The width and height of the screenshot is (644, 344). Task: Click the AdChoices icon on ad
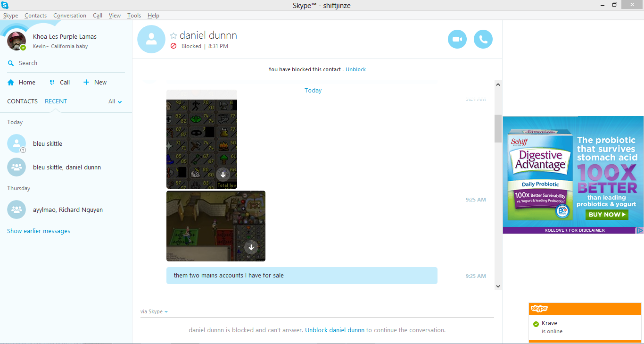tap(640, 230)
